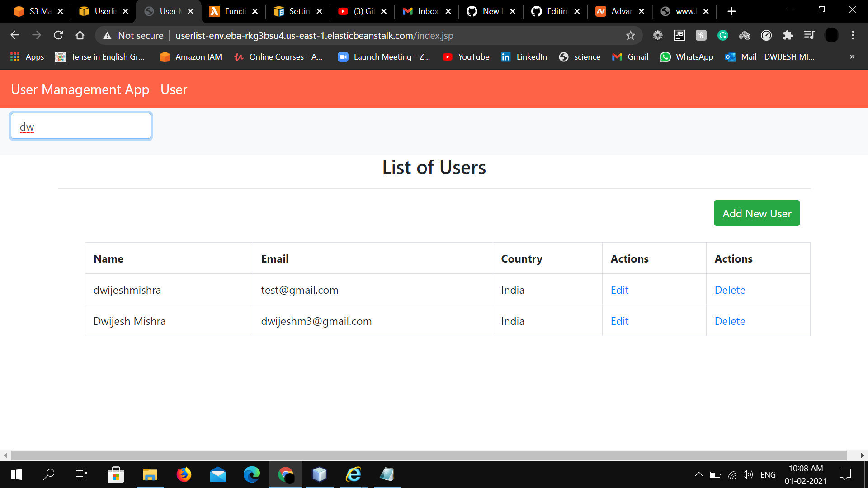Open the LinkedIn bookmark
This screenshot has height=488, width=868.
pyautogui.click(x=524, y=57)
